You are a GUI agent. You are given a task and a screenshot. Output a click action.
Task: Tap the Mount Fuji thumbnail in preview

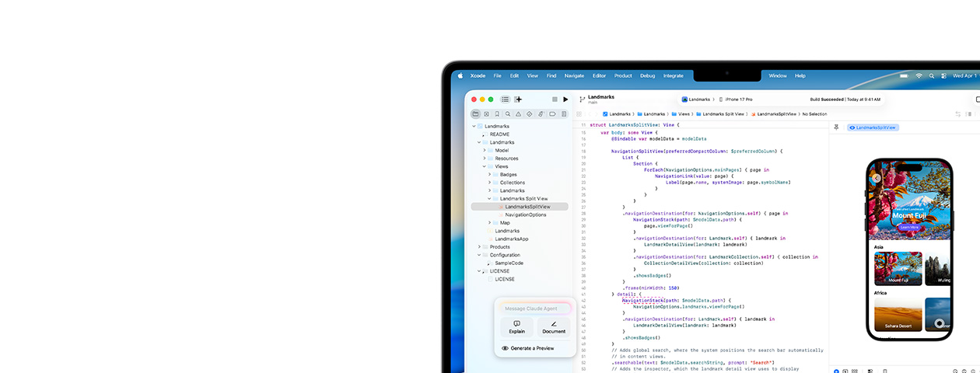point(898,269)
